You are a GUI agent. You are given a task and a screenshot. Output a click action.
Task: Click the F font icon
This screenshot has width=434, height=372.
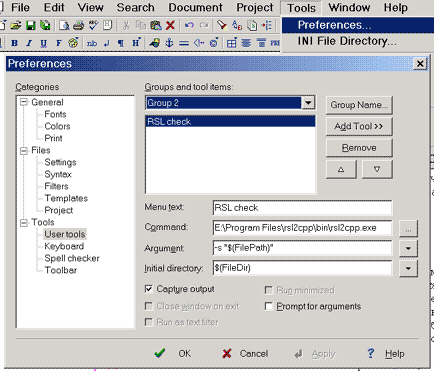(59, 43)
